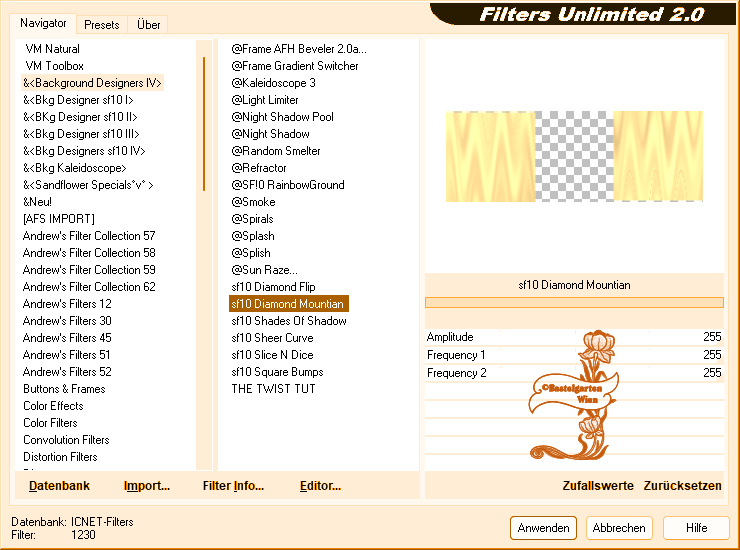Select @Light Limiter filter

[265, 100]
